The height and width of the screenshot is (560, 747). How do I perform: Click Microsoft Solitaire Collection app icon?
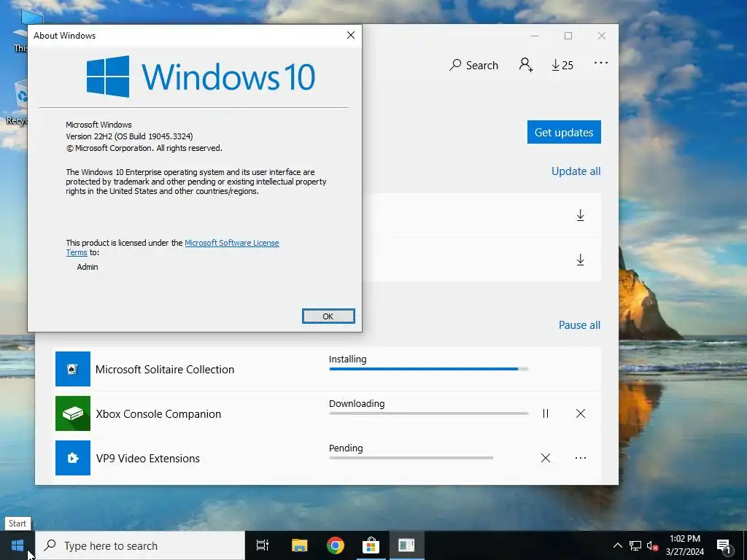coord(73,369)
